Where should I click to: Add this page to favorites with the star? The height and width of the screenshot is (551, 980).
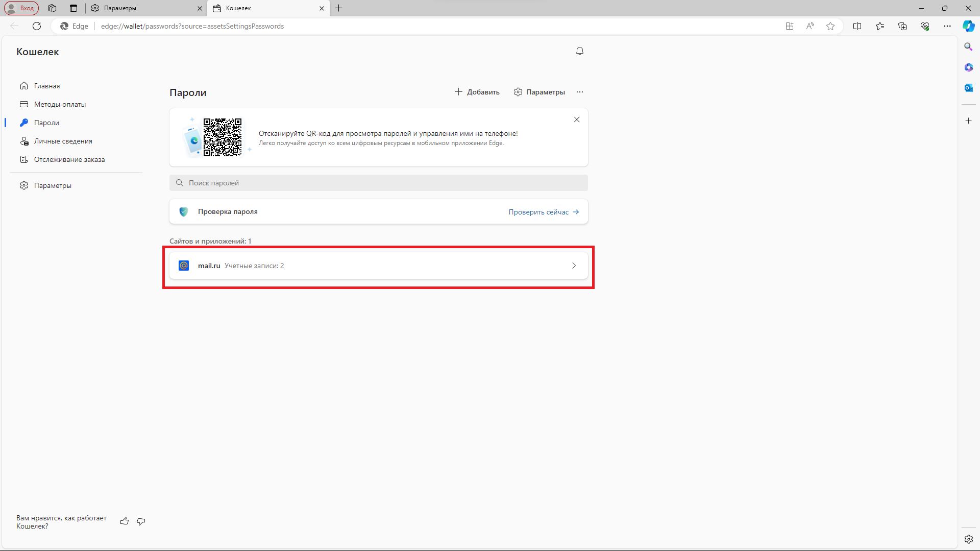[x=830, y=26]
